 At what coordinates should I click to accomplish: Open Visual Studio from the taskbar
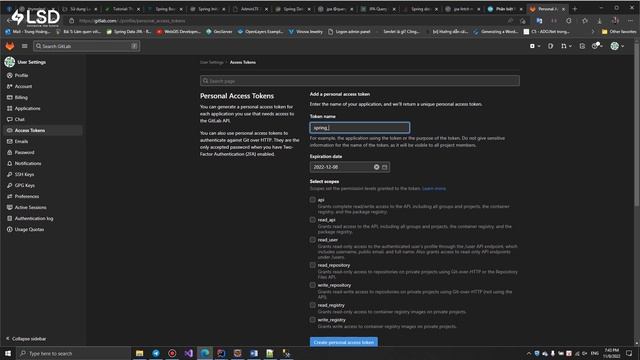click(x=189, y=353)
